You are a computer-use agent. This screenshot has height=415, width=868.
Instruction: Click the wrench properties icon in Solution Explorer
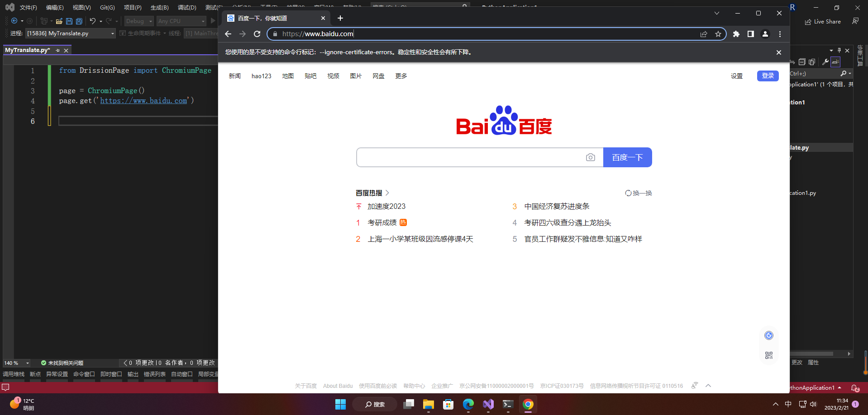click(x=825, y=62)
